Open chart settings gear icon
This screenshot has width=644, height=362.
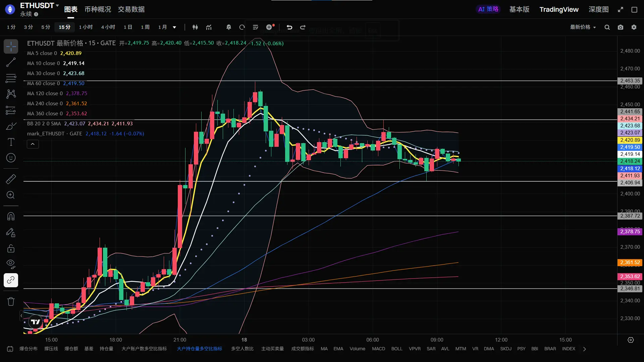634,27
